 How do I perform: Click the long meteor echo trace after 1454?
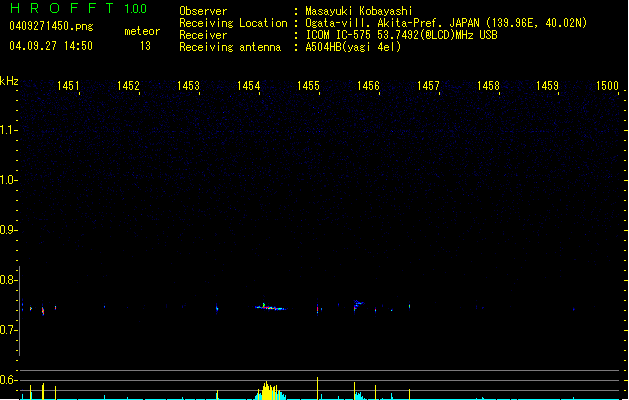point(270,307)
